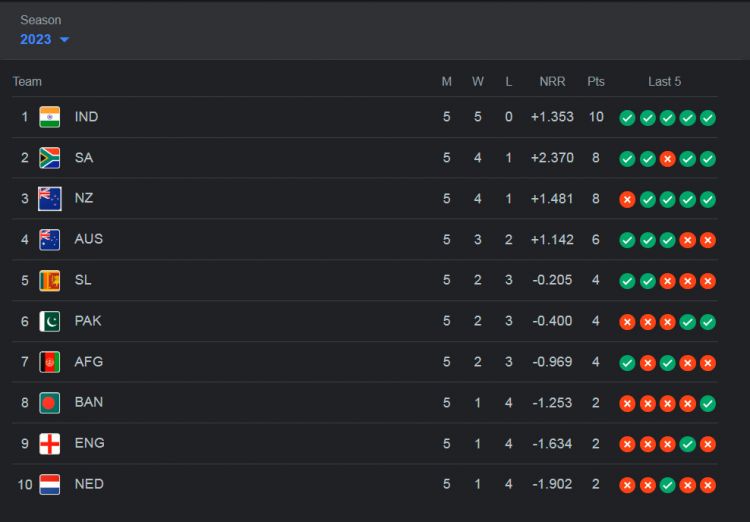Viewport: 750px width, 522px height.
Task: Click the Bangladesh flag icon
Action: pyautogui.click(x=50, y=403)
